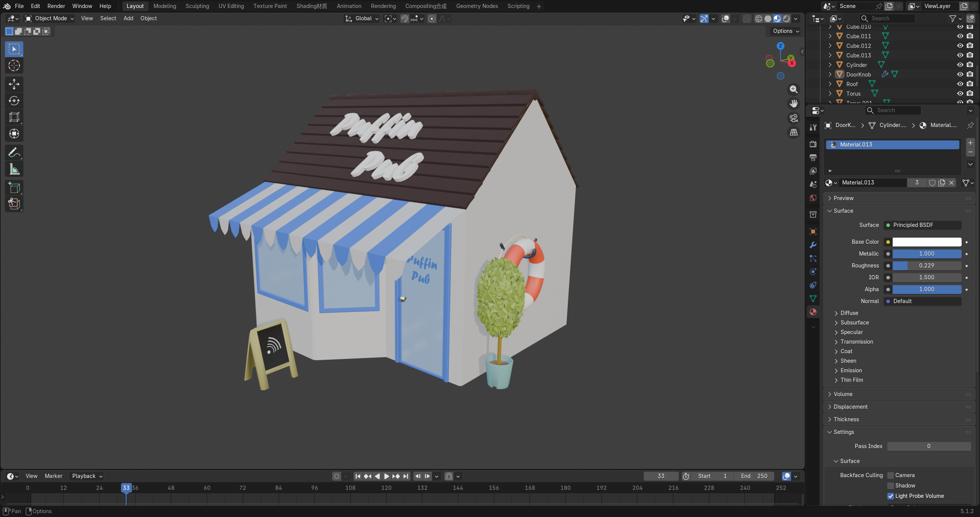This screenshot has height=517, width=980.
Task: Open the viewport Options button
Action: click(786, 31)
